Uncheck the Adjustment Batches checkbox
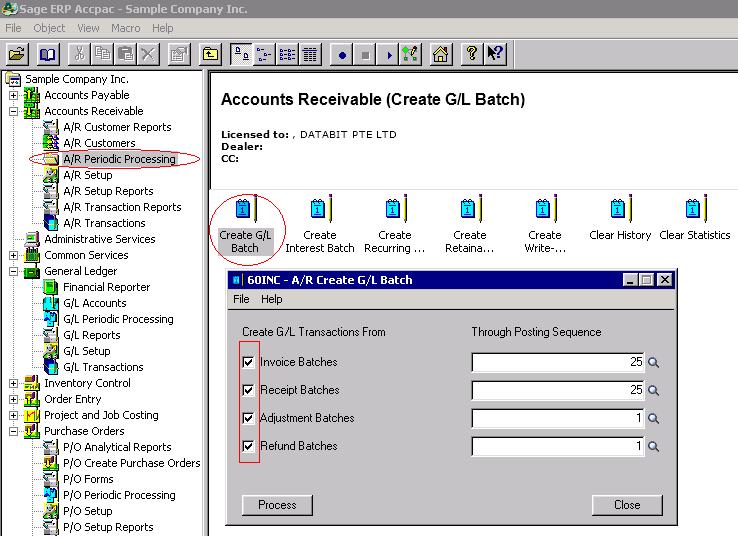Screen dimensions: 738x554 pos(248,418)
